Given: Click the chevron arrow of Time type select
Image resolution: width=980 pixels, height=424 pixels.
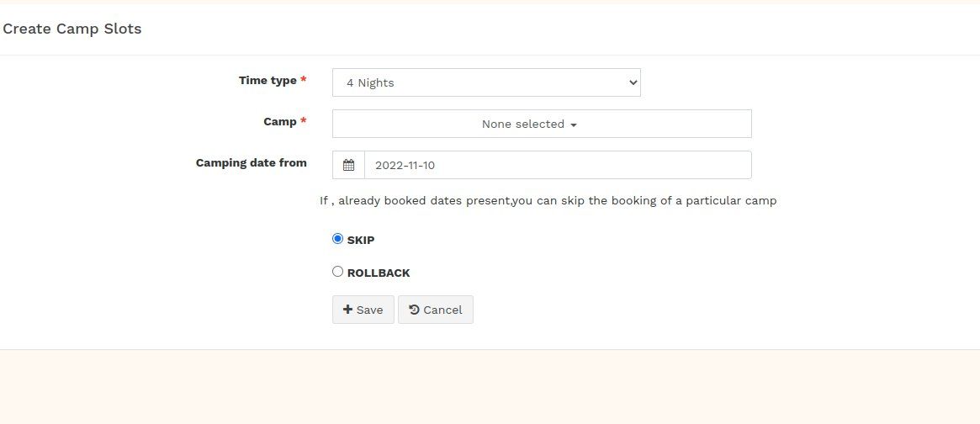Looking at the screenshot, I should pos(633,82).
